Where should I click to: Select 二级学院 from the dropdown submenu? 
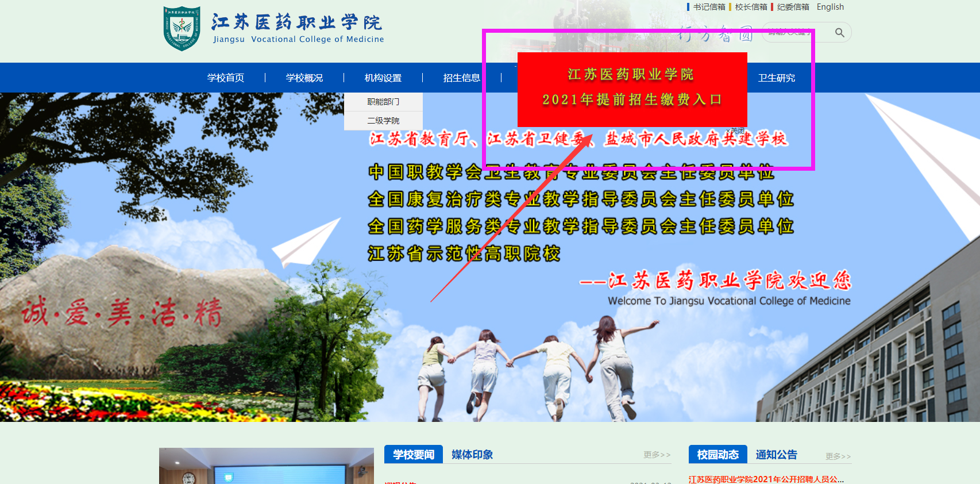click(383, 121)
